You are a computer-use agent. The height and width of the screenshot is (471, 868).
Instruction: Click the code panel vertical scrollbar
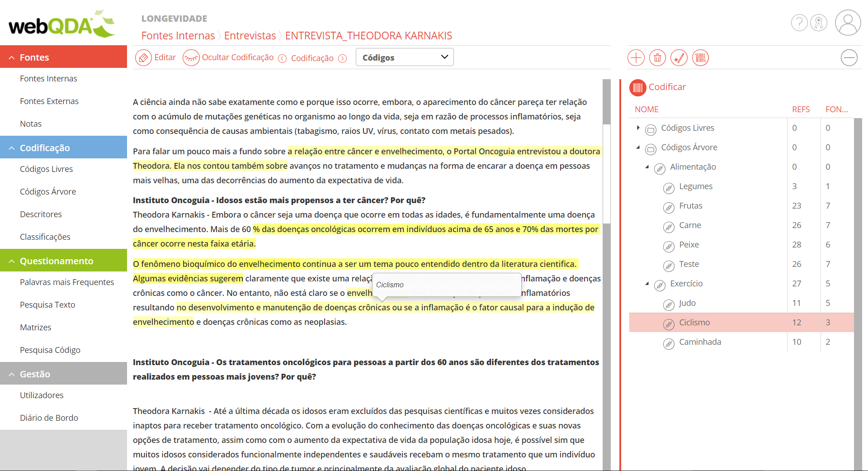[x=858, y=294]
